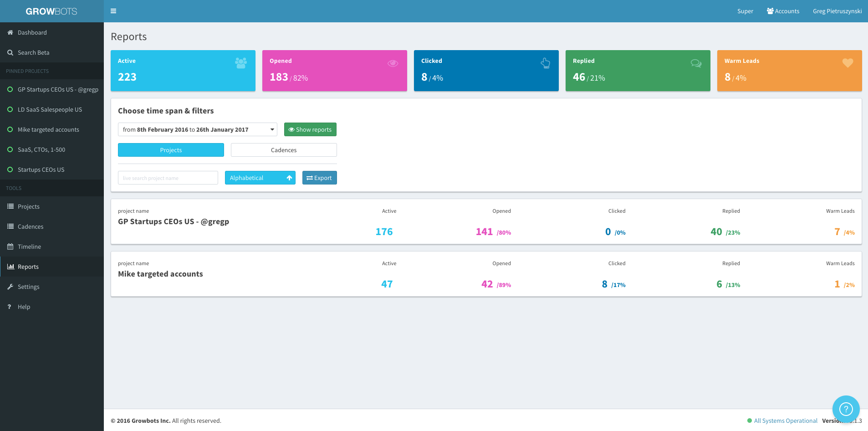Keep Projects filter selected
This screenshot has height=431, width=868.
click(171, 150)
